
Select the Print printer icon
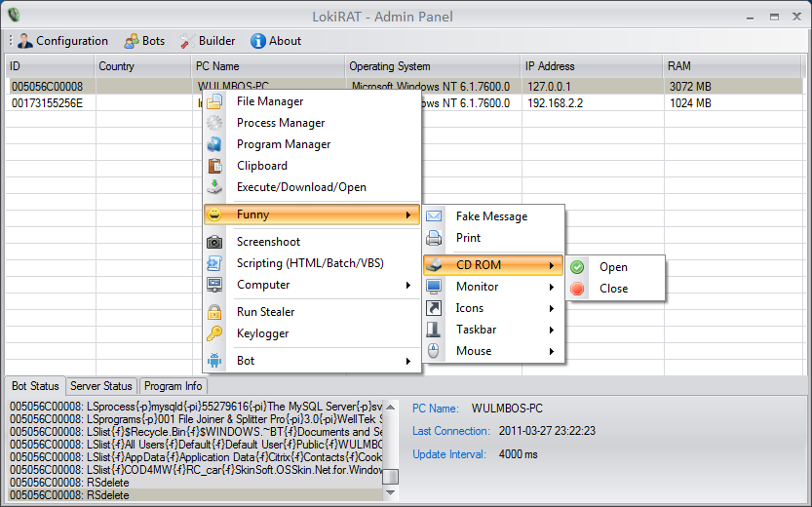[x=434, y=238]
